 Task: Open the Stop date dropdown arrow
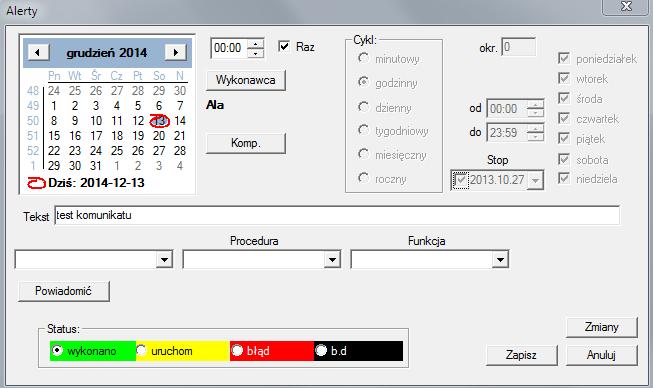coord(535,180)
